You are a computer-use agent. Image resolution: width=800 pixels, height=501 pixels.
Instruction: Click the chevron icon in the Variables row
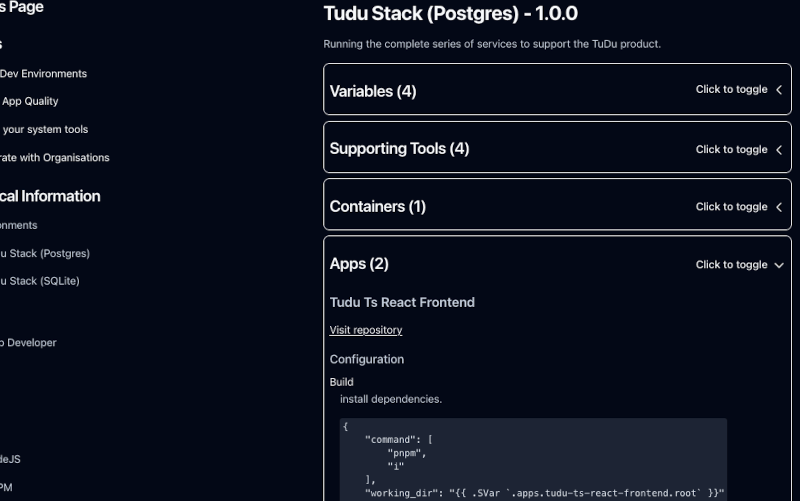tap(779, 90)
